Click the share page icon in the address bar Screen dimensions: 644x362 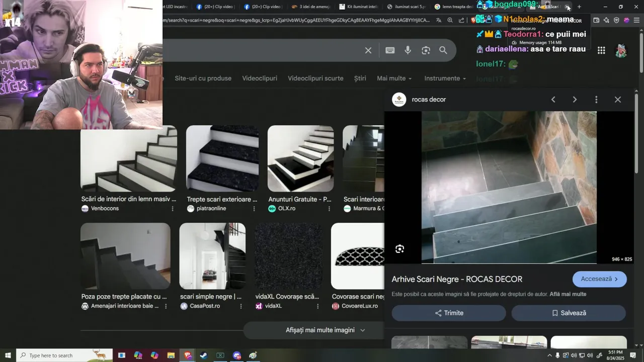(x=461, y=20)
